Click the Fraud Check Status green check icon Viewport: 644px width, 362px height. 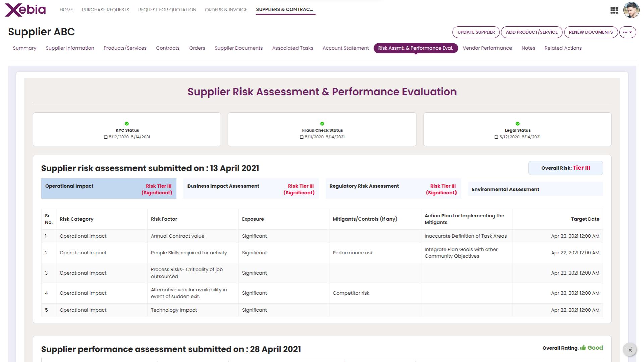pos(322,124)
